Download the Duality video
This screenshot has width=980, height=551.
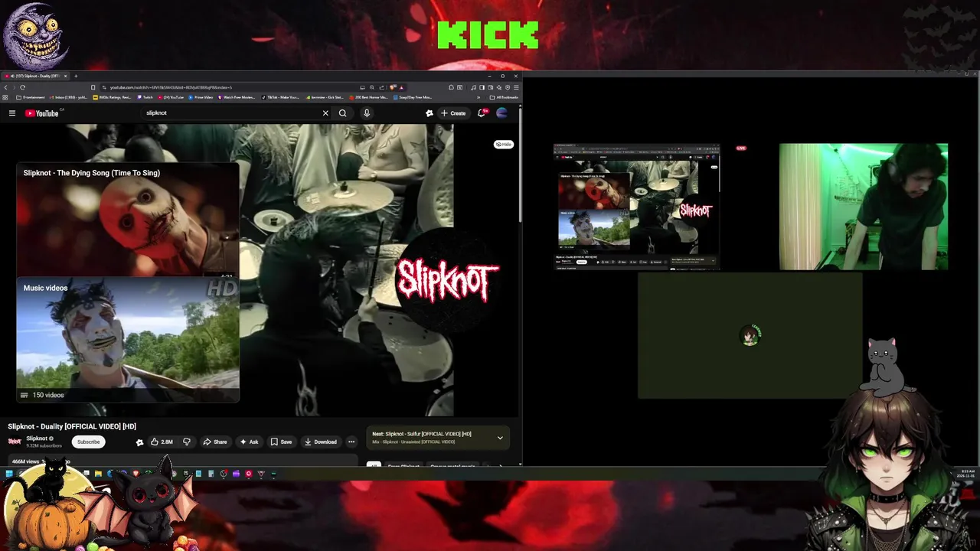(320, 442)
